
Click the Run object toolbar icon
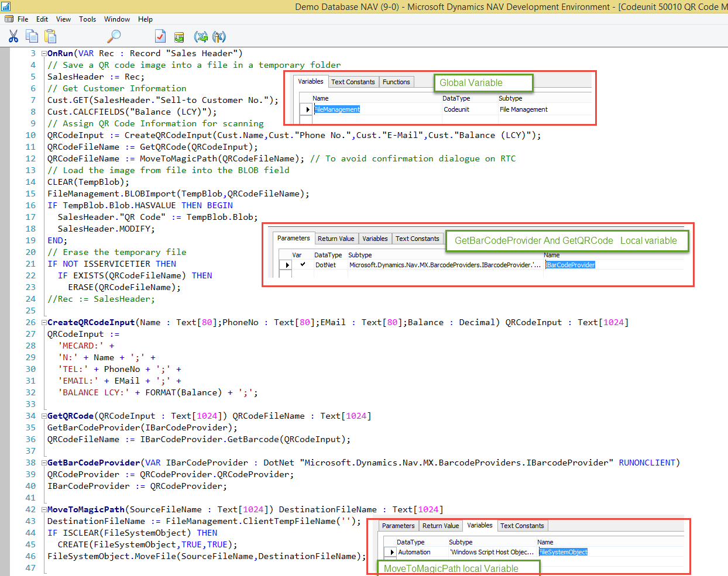178,36
